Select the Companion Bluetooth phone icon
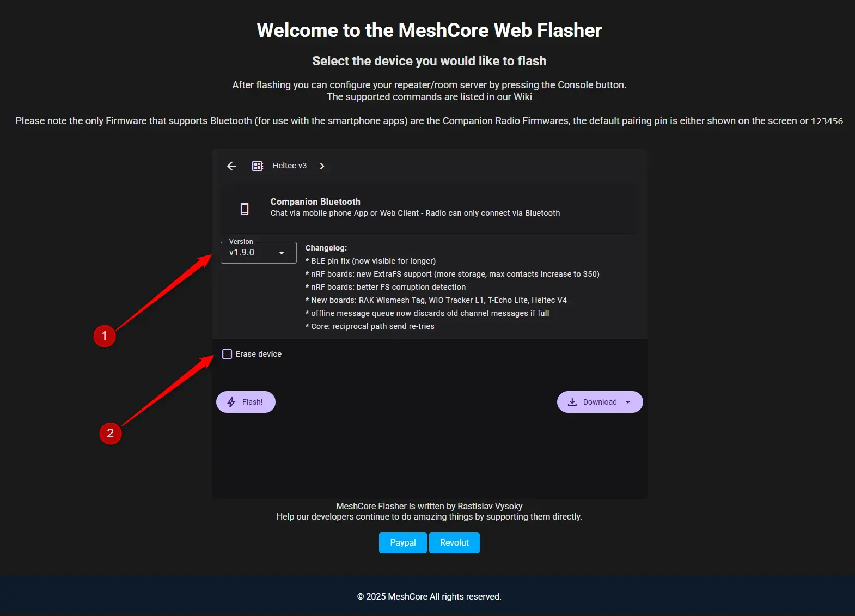This screenshot has width=855, height=616. coord(245,208)
